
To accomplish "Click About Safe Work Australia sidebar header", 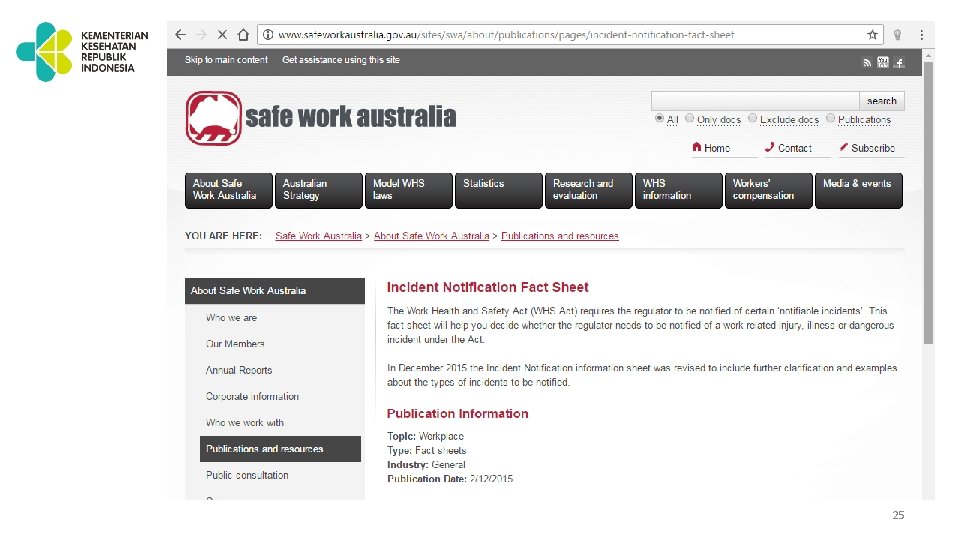I will click(x=275, y=291).
